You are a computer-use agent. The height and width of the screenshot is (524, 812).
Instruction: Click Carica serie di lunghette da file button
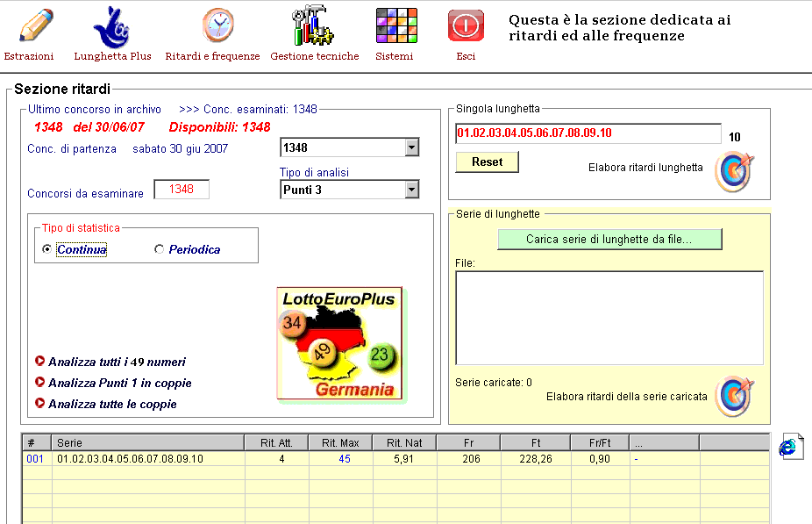(x=609, y=239)
